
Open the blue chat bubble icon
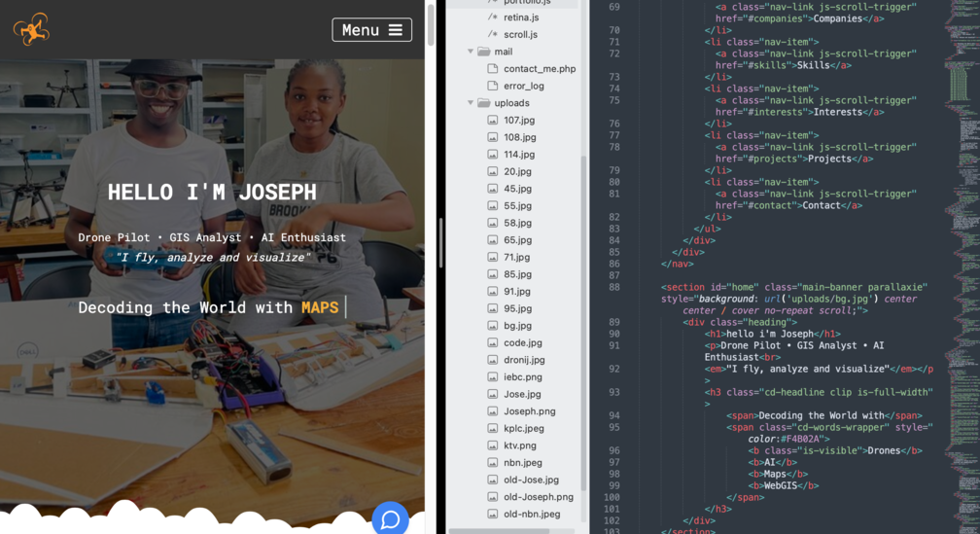pyautogui.click(x=390, y=519)
